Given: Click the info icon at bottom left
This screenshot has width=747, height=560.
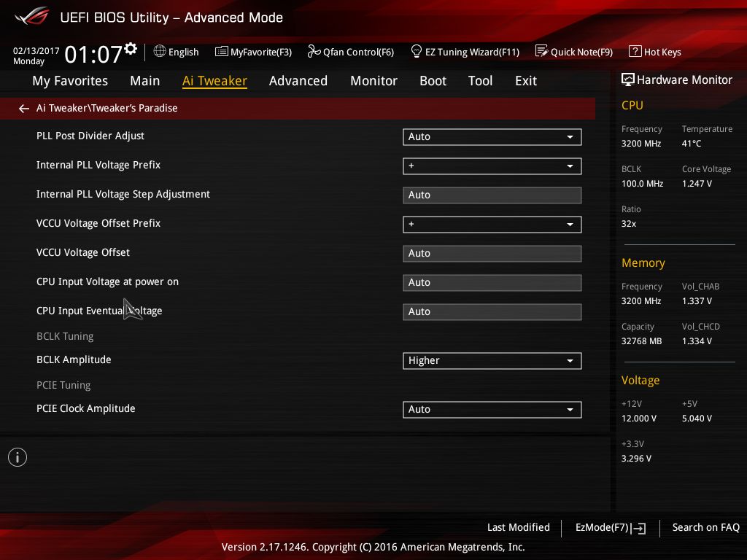Looking at the screenshot, I should pyautogui.click(x=18, y=457).
